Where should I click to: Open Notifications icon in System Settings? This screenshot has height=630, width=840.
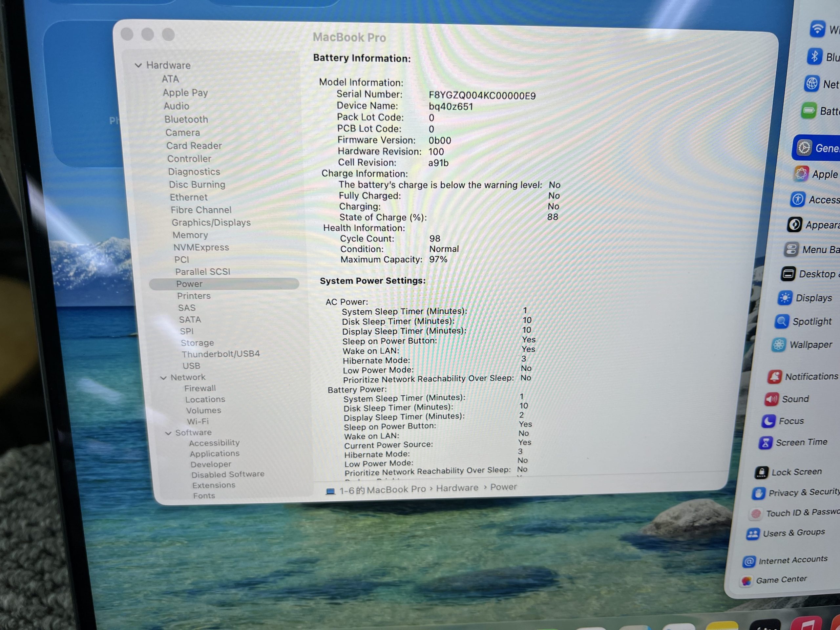(x=775, y=377)
